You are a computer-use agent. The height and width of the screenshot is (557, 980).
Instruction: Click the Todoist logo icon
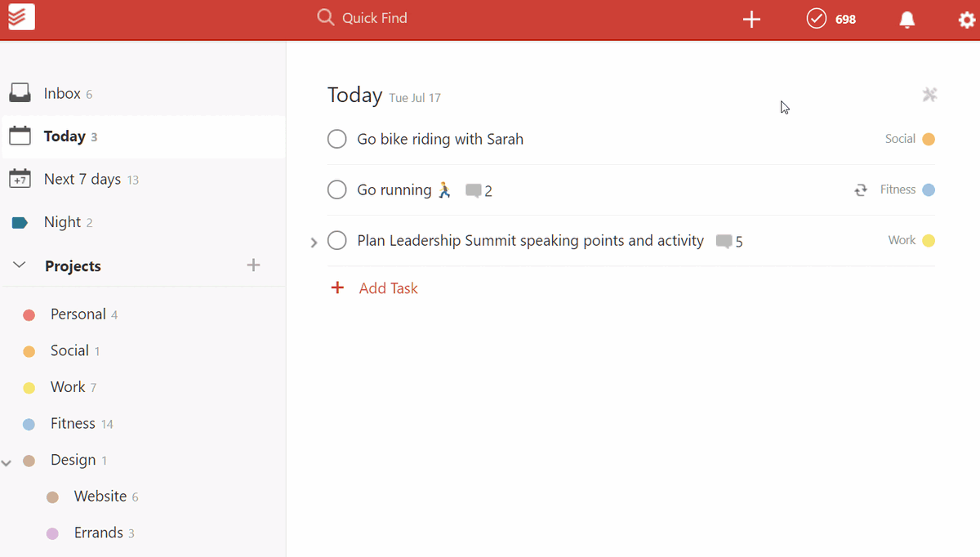pos(21,17)
